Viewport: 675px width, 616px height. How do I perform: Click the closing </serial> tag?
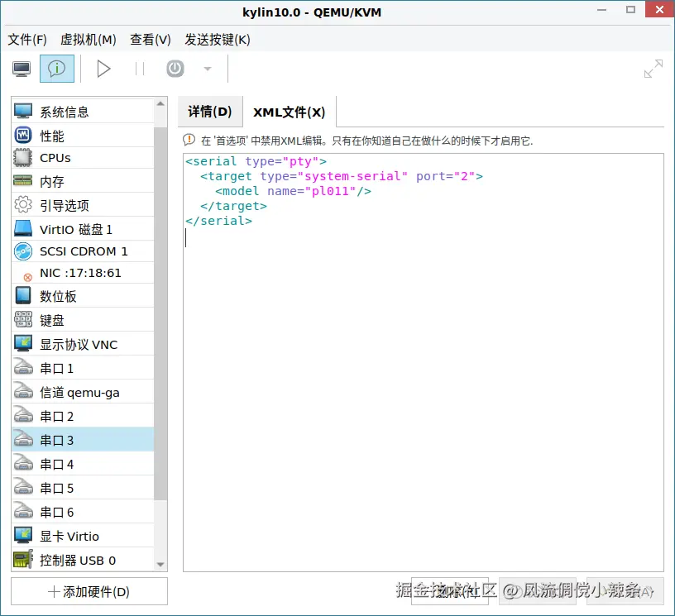click(218, 221)
